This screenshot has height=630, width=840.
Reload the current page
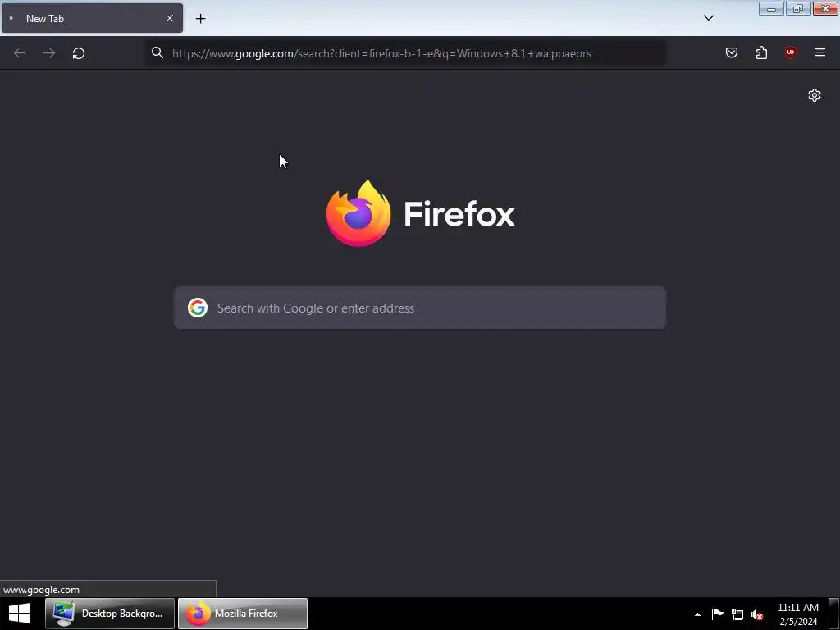coord(79,53)
